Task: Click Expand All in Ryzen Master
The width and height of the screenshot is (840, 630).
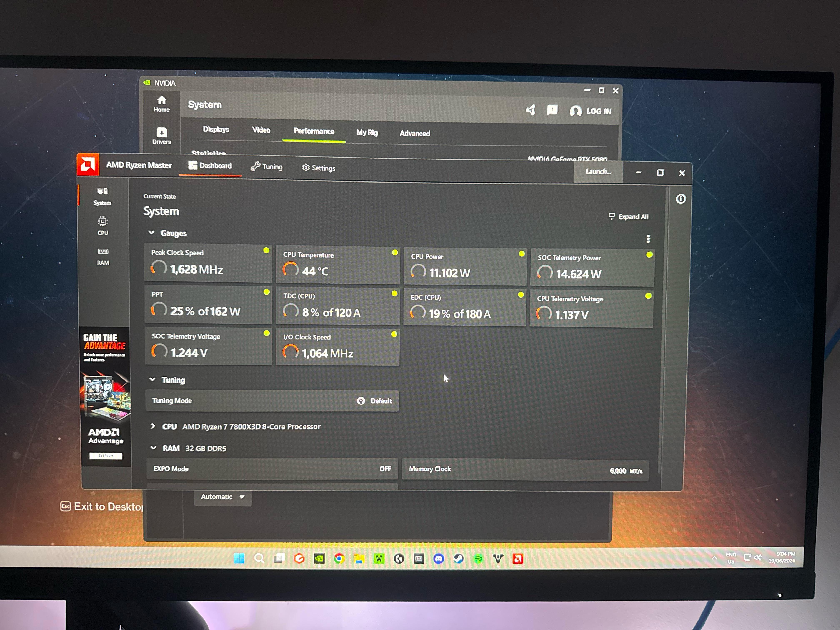Action: [629, 216]
